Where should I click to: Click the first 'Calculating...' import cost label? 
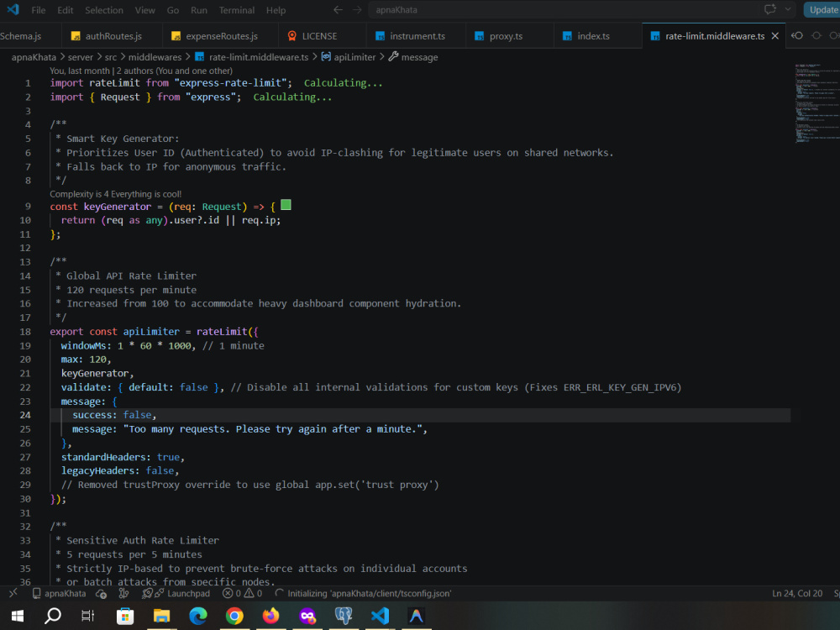click(x=343, y=83)
